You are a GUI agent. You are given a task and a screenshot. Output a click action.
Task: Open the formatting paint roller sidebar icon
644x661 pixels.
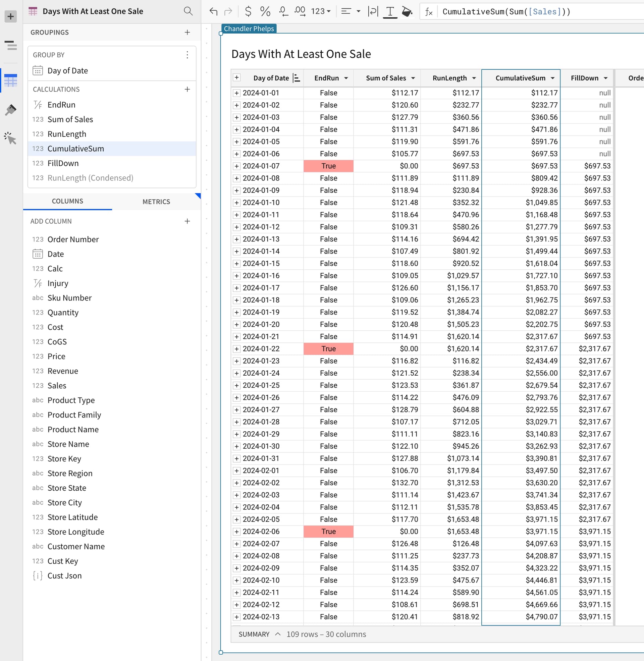click(10, 109)
